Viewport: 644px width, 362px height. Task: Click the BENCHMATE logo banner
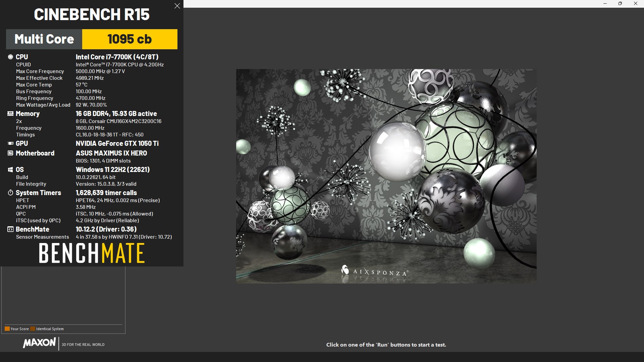click(x=92, y=253)
